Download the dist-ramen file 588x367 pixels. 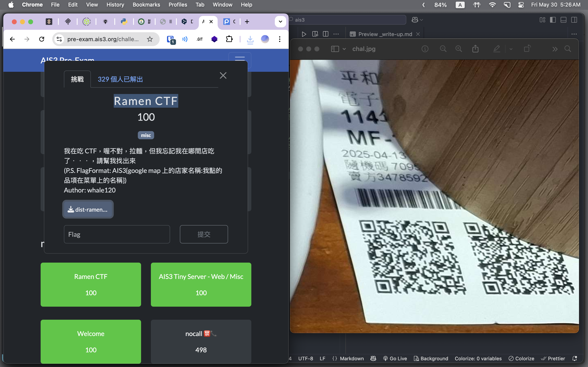88,209
